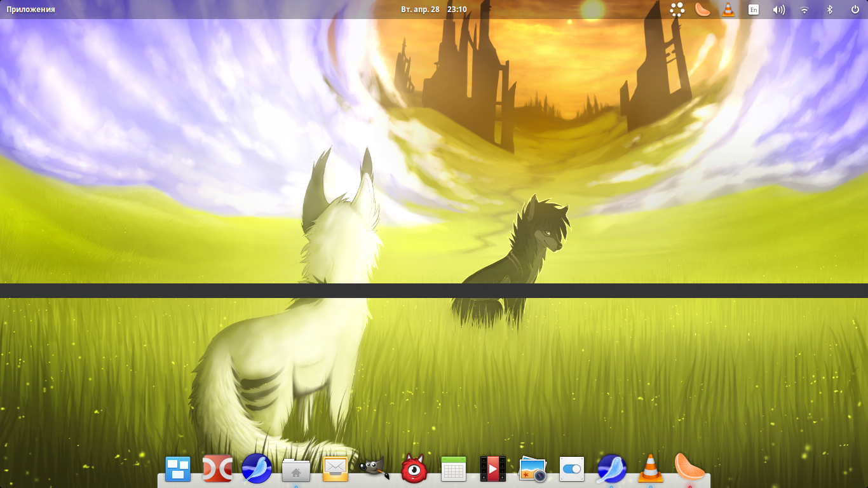Open Clementine orange slice in the dock
The height and width of the screenshot is (488, 868).
coord(689,468)
